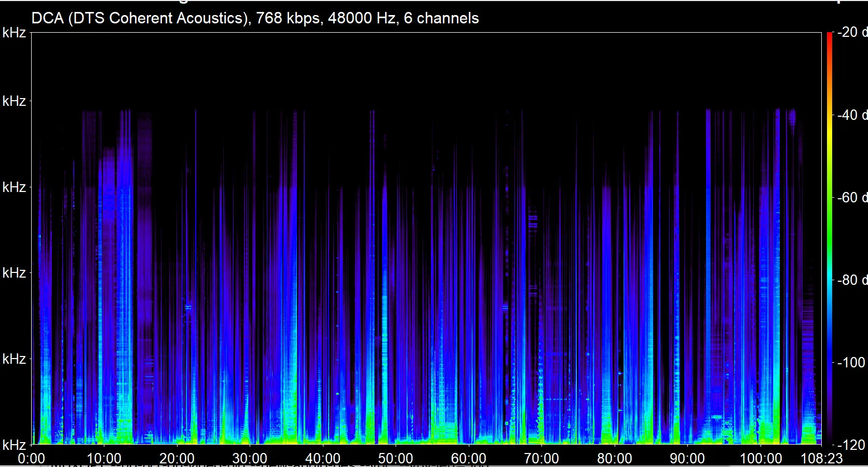The height and width of the screenshot is (467, 868).
Task: Click the 10:00 time axis marker
Action: click(x=104, y=458)
